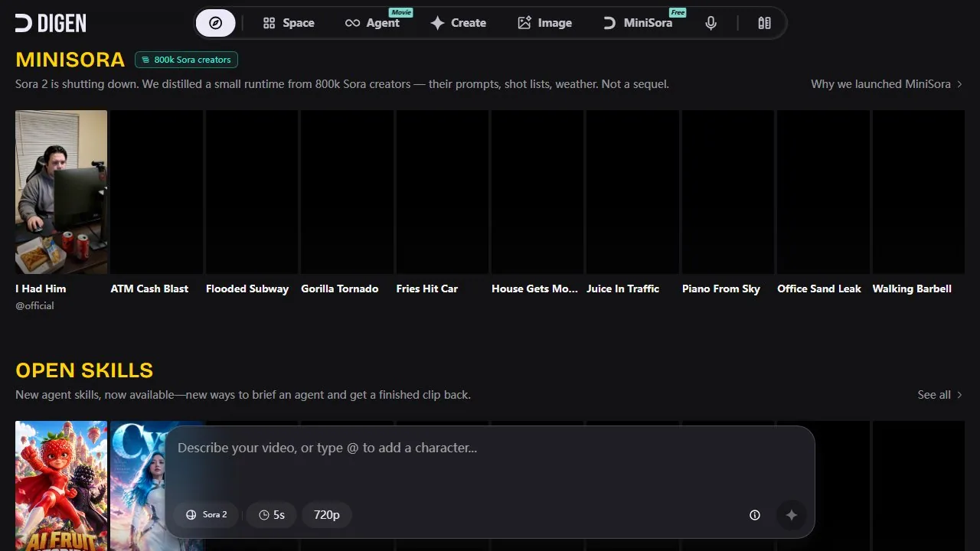Click the OPEN SKILLS section heading
The height and width of the screenshot is (551, 980).
tap(84, 370)
